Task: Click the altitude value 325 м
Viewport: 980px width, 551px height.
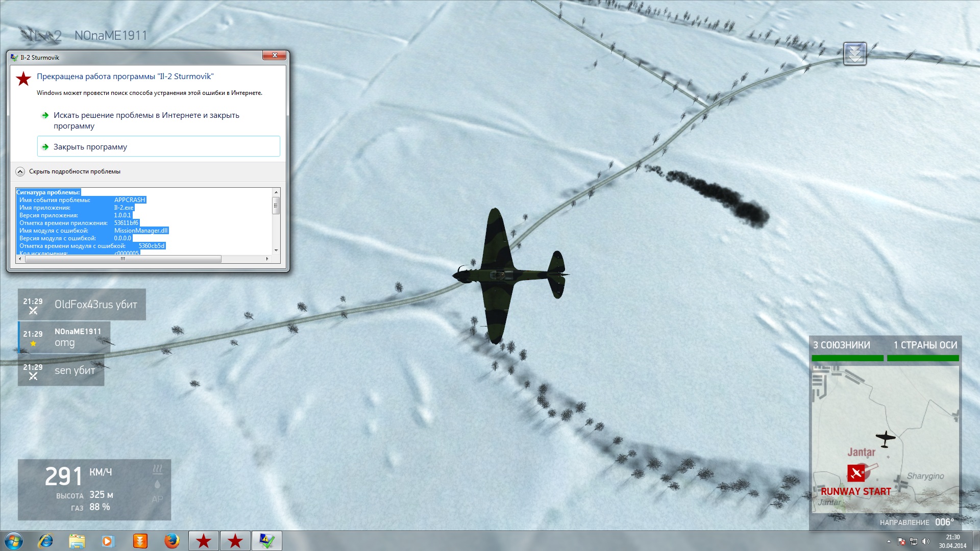Action: click(101, 495)
